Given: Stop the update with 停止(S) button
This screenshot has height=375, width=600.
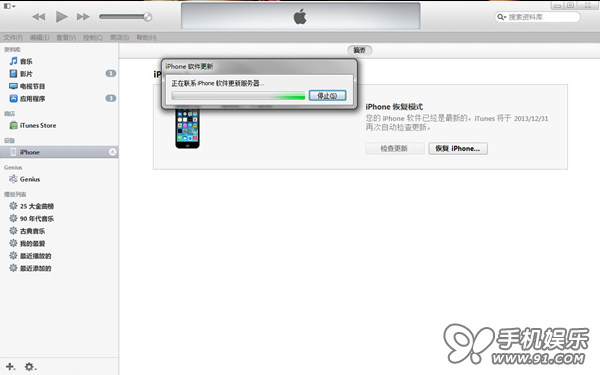Looking at the screenshot, I should tap(327, 95).
